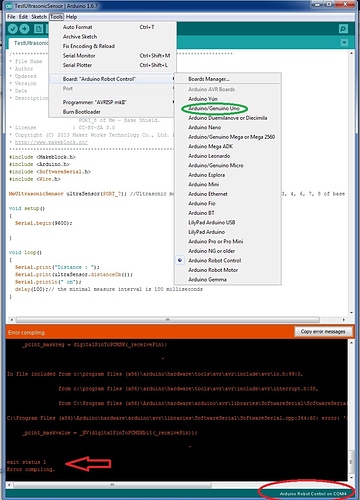
Task: Click the Serial.begin(9600) code line
Action: tap(44, 223)
